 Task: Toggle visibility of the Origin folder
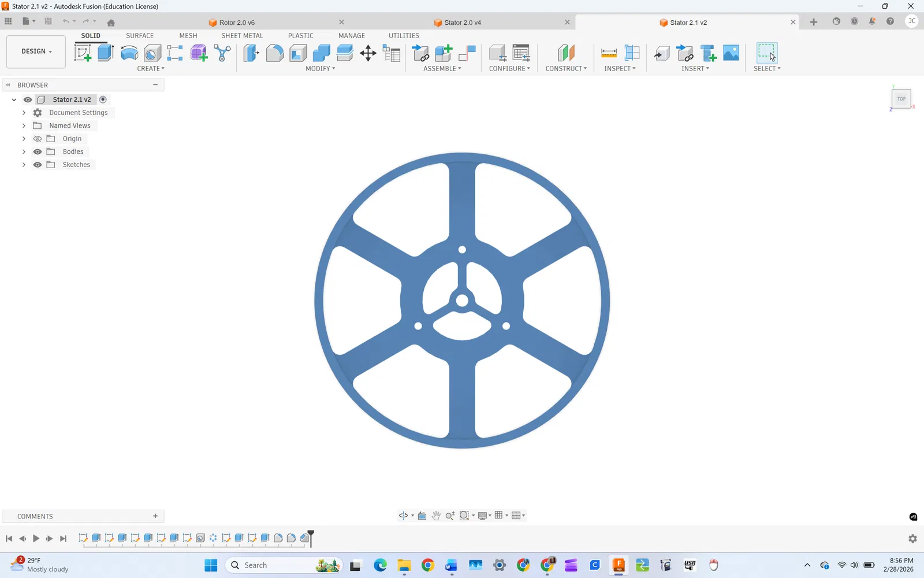[38, 139]
